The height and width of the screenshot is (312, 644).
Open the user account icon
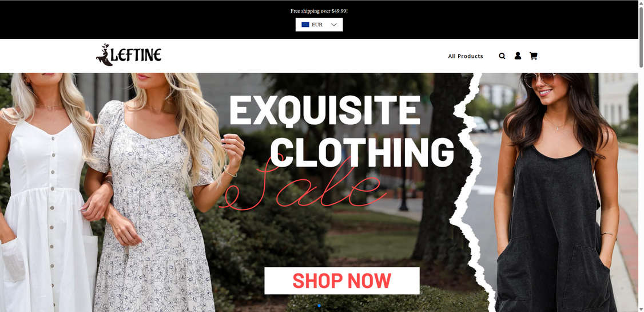pos(518,56)
